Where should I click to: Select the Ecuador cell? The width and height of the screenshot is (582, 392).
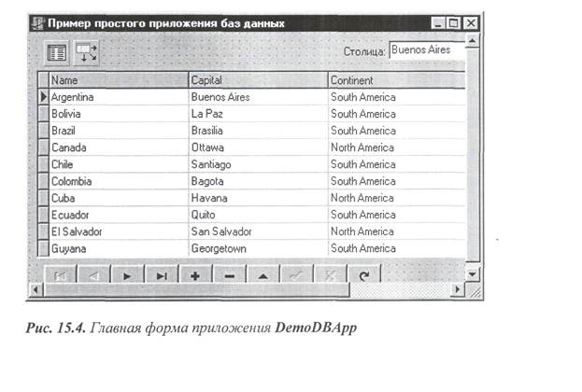tap(119, 215)
